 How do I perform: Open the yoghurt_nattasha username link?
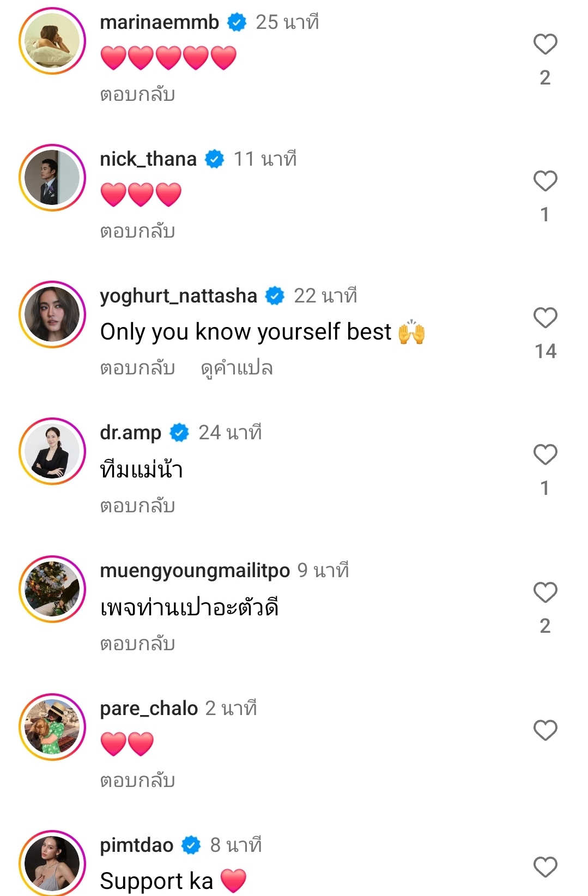[x=178, y=296]
